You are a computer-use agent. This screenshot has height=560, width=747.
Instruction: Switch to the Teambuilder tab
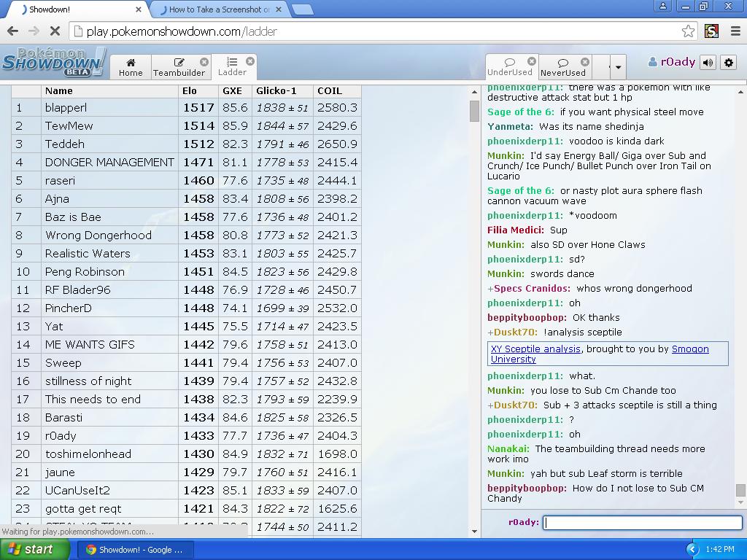tap(179, 66)
